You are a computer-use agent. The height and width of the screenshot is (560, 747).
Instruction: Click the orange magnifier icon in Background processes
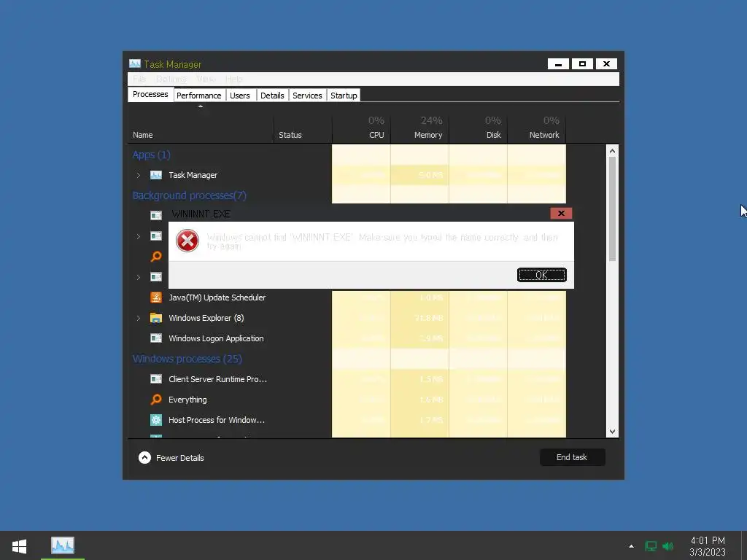tap(156, 257)
